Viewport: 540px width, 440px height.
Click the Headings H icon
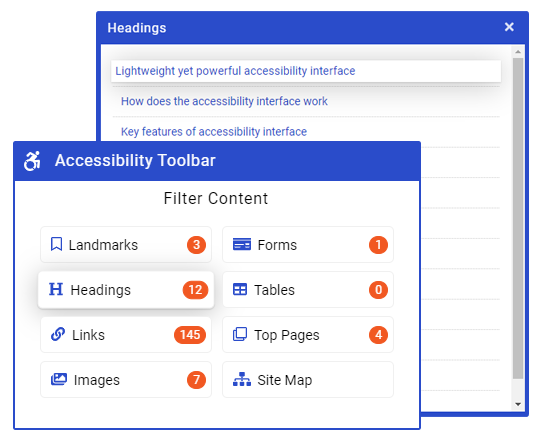coord(56,289)
